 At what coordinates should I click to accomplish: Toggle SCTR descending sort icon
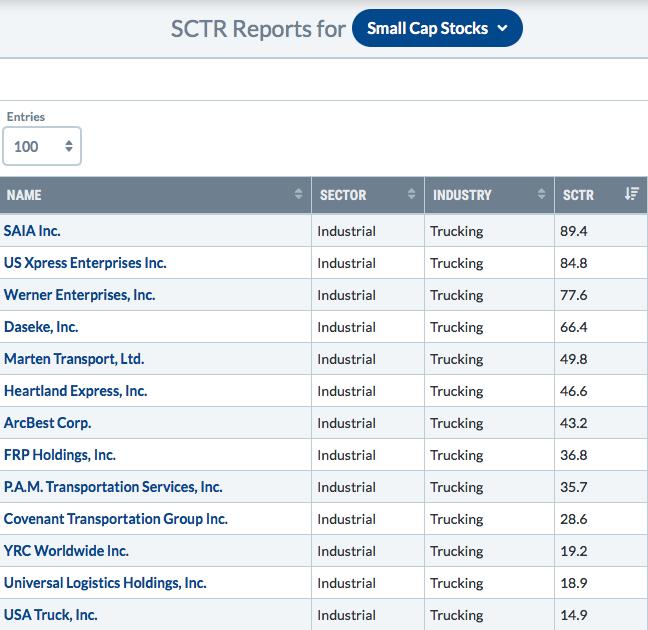tap(631, 193)
